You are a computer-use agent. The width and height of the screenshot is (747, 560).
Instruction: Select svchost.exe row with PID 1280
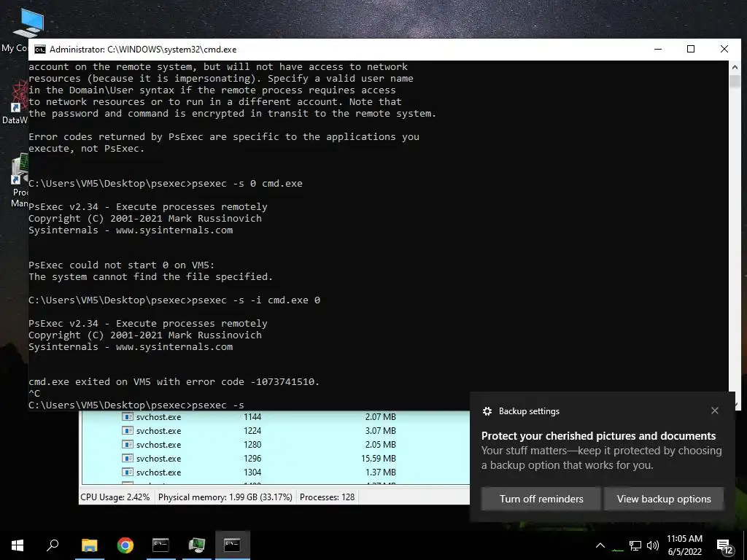275,444
